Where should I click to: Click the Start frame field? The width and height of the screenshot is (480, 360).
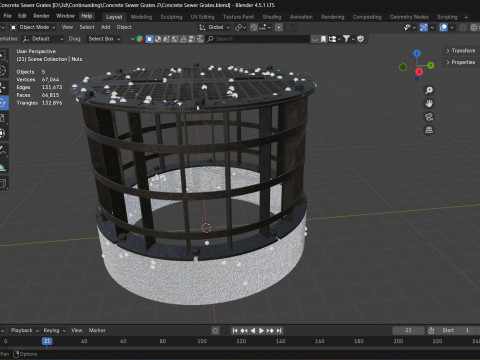point(457,331)
